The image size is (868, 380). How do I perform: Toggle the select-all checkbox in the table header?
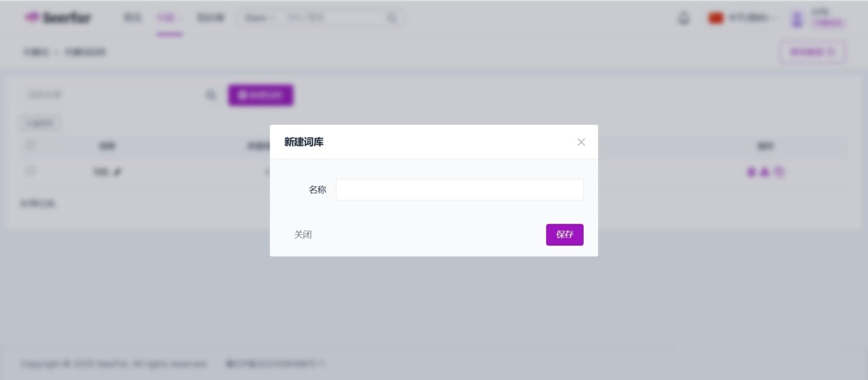point(31,145)
